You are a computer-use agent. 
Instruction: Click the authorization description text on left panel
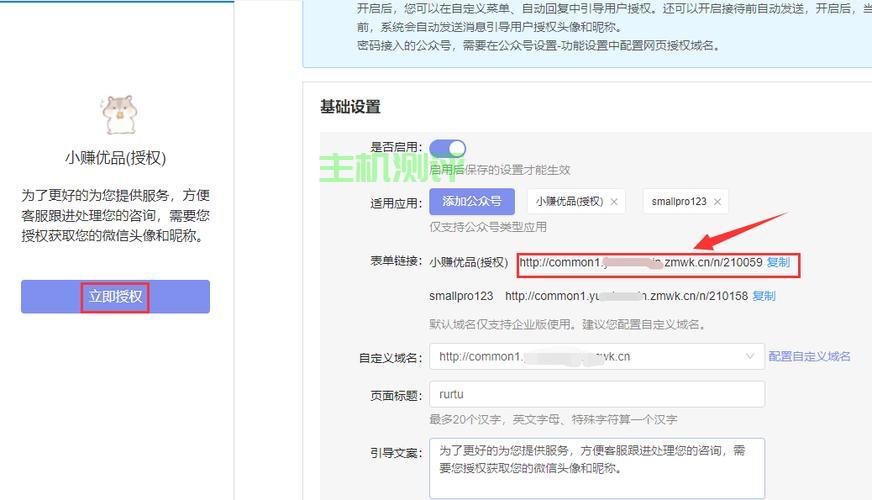115,215
